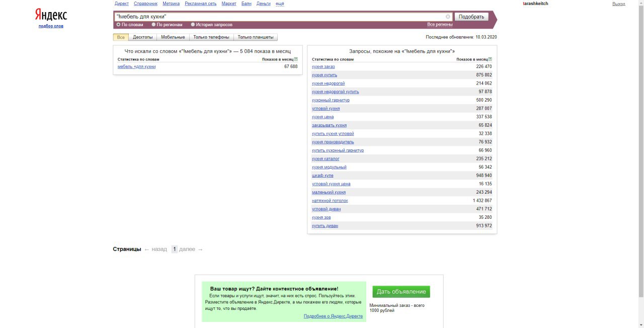Click the vertical page scrollbar
644x328 pixels.
(640, 151)
